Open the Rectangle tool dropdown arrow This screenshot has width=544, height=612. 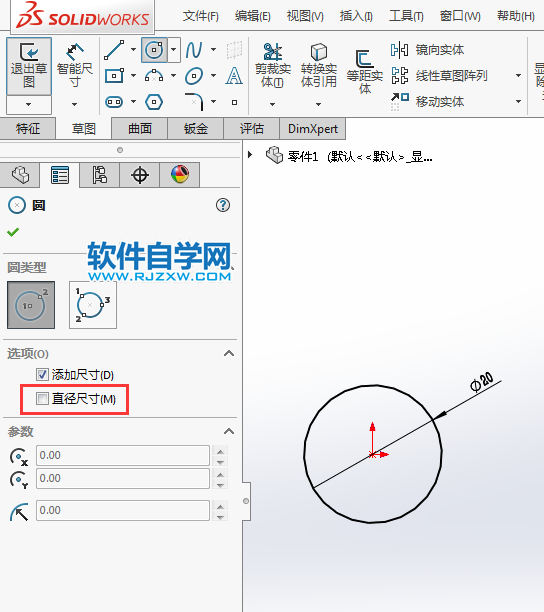pos(133,75)
